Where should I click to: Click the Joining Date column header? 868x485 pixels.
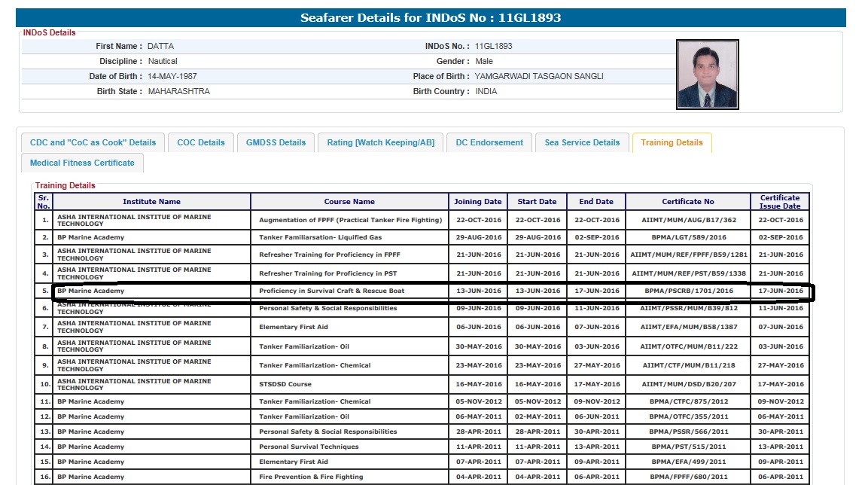click(x=478, y=202)
